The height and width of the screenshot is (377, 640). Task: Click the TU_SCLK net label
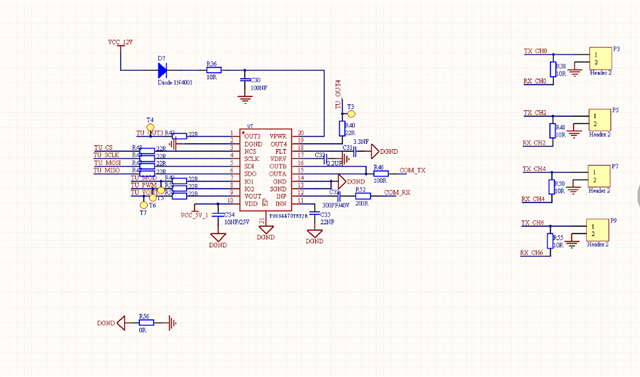tap(106, 155)
